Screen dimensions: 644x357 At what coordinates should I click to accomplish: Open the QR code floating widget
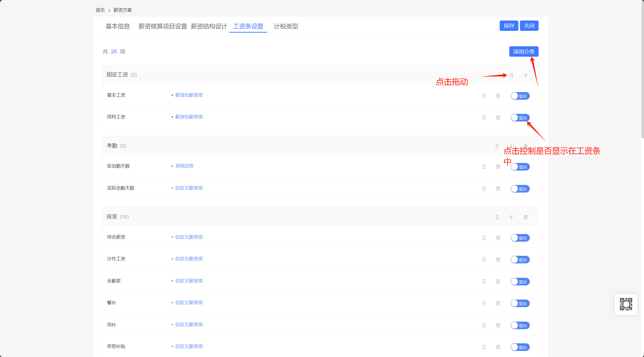point(626,304)
